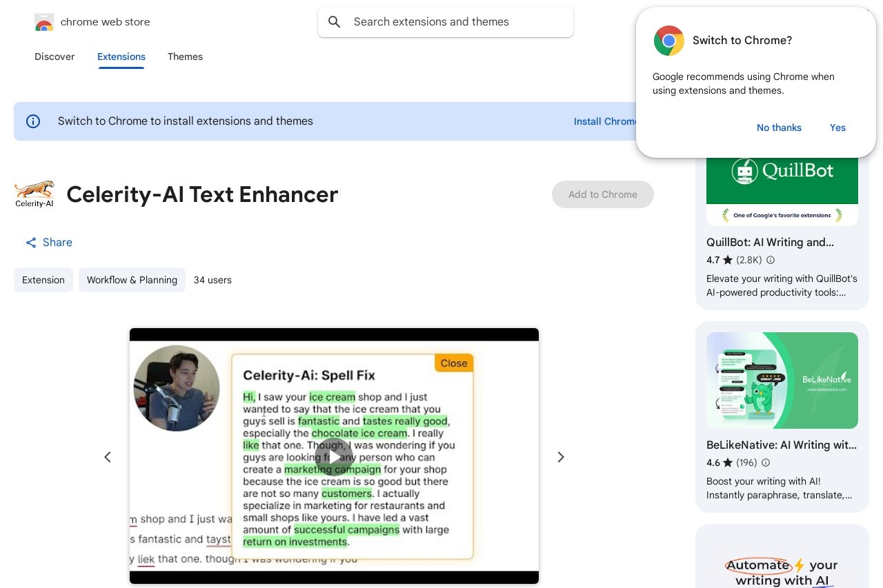This screenshot has width=883, height=588.
Task: Click the Elevate your writing description text
Action: [782, 285]
